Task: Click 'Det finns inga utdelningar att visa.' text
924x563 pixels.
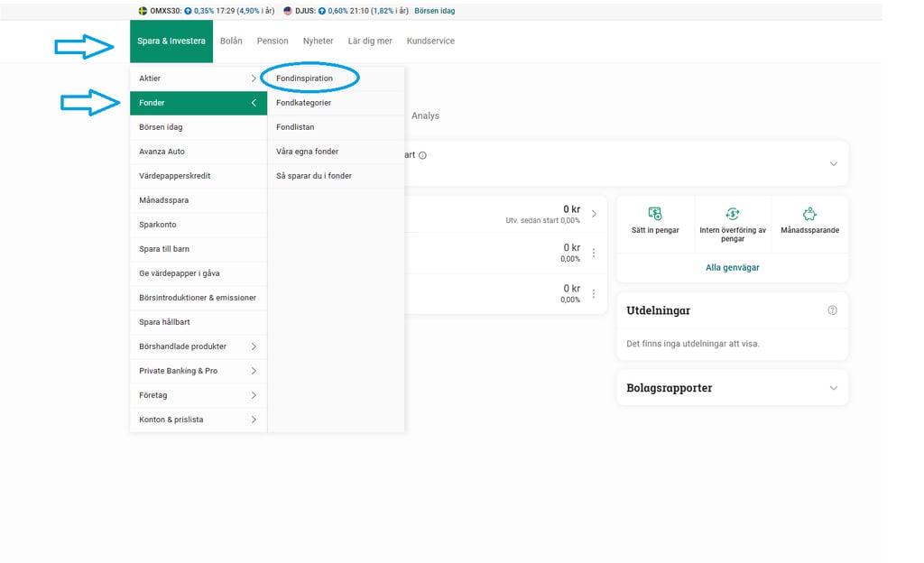Action: pyautogui.click(x=693, y=344)
